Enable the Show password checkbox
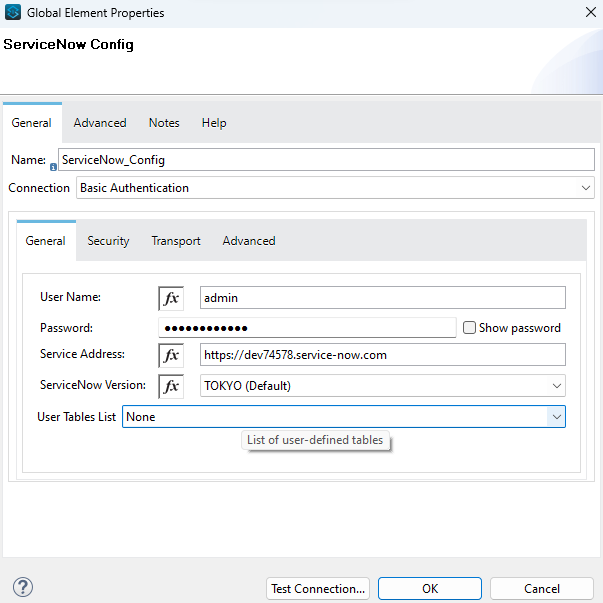The width and height of the screenshot is (603, 603). 469,328
